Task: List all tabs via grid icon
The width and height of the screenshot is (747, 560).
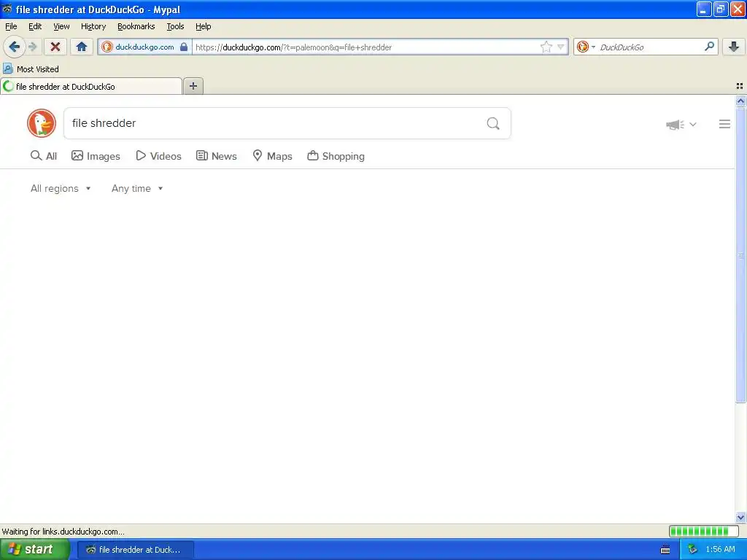Action: [x=740, y=86]
